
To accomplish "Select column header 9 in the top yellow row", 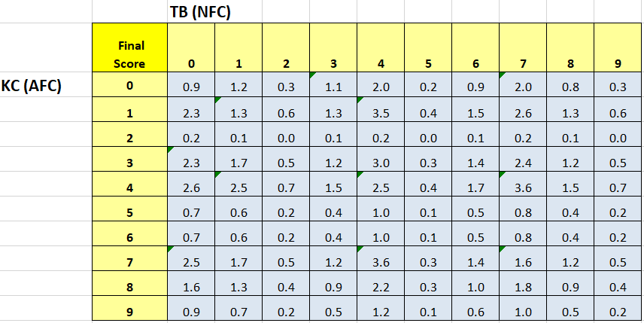I will [x=618, y=63].
